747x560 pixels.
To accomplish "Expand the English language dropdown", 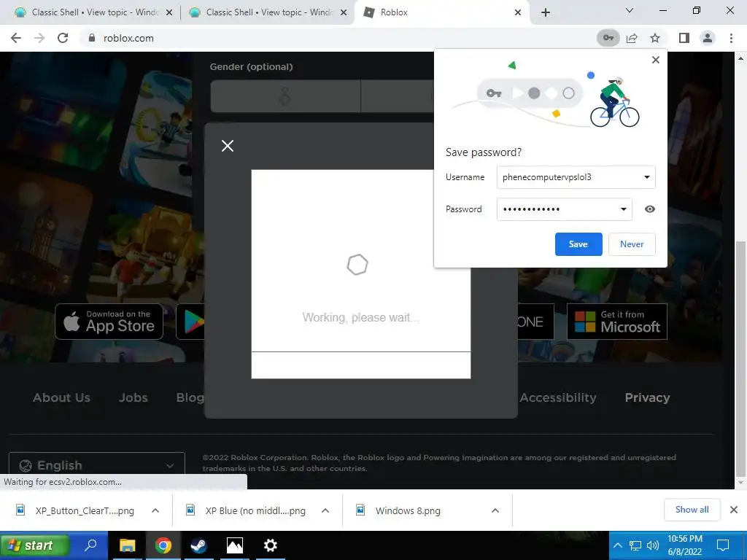I will pyautogui.click(x=97, y=465).
